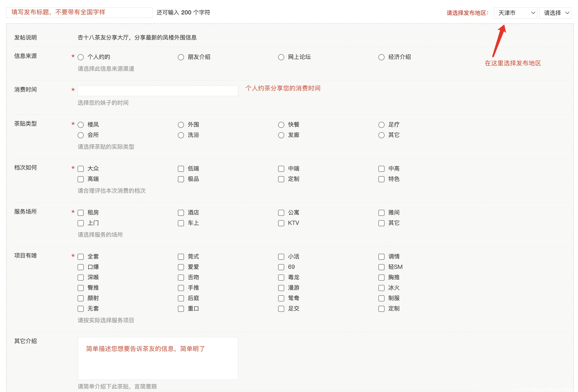This screenshot has height=392, width=578.
Task: Check the 全套 service item
Action: pos(80,257)
